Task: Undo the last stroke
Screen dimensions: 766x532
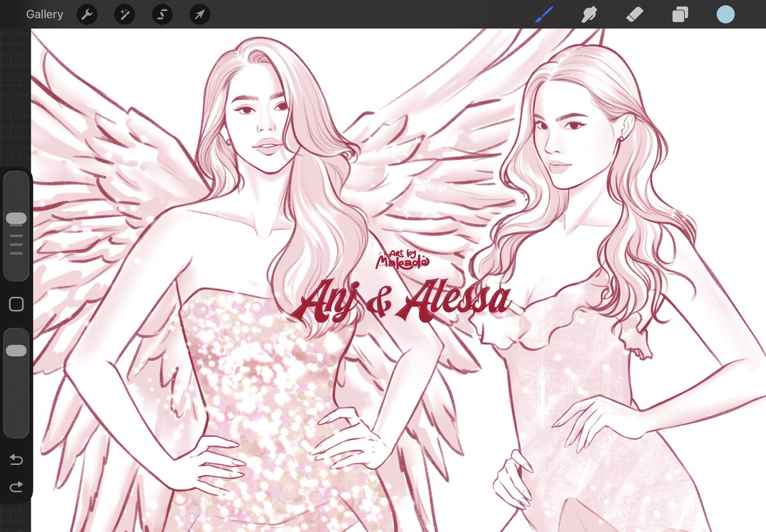Action: 17,460
